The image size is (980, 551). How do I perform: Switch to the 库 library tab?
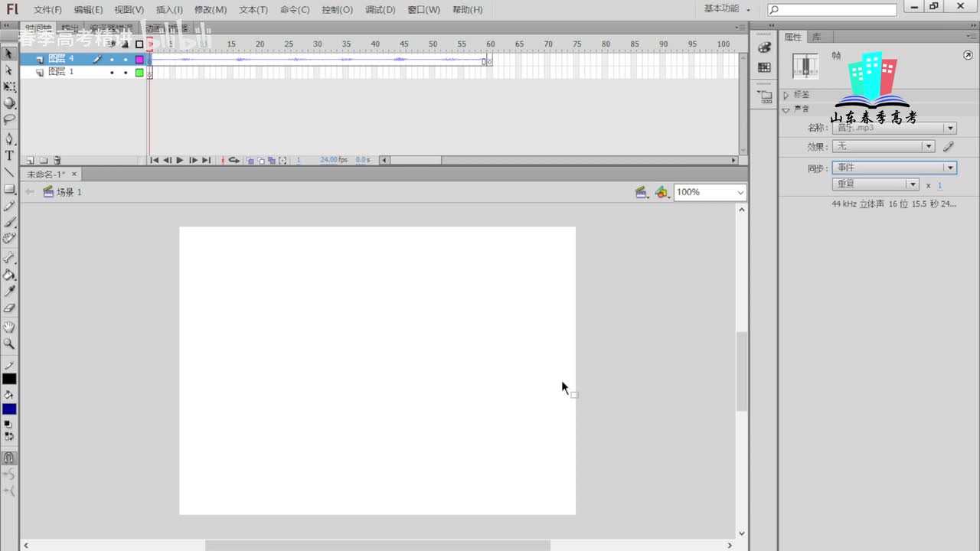tap(816, 37)
